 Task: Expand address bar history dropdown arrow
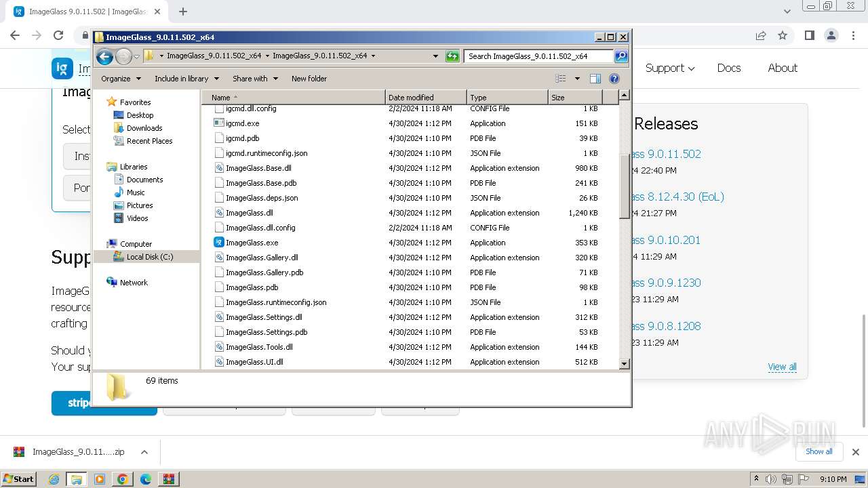435,56
